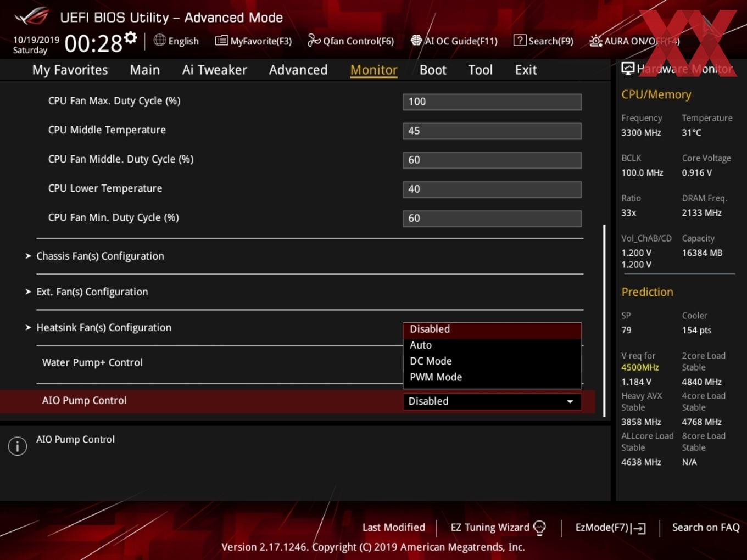Select the AIO Pump Control row label
The width and height of the screenshot is (747, 560).
[x=85, y=401]
